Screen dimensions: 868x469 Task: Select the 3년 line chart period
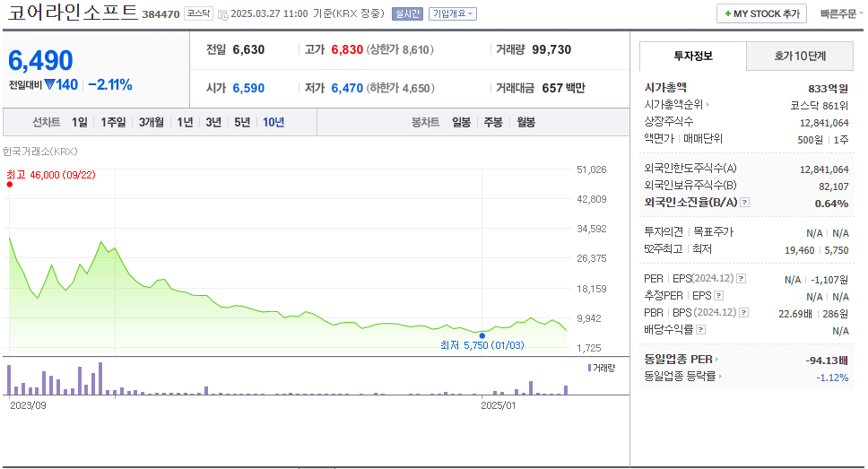tap(213, 122)
